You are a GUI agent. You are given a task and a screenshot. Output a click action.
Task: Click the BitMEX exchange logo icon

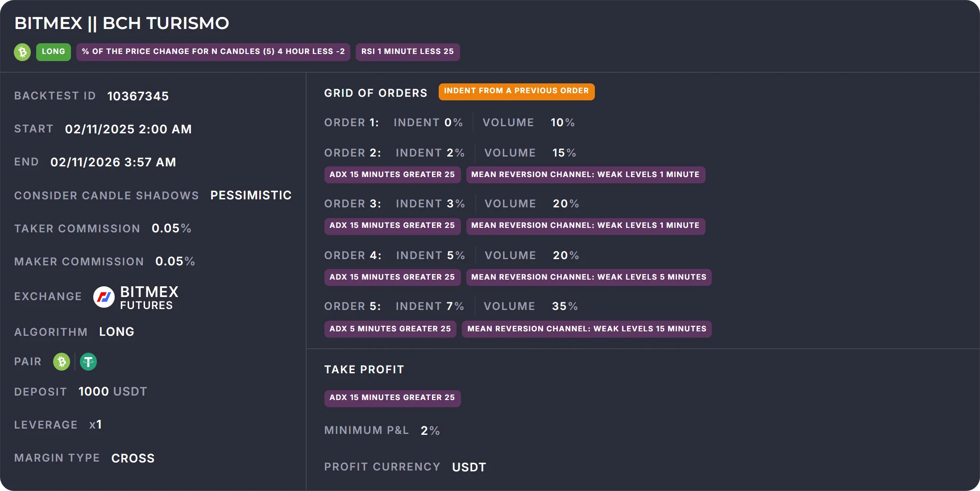coord(104,297)
